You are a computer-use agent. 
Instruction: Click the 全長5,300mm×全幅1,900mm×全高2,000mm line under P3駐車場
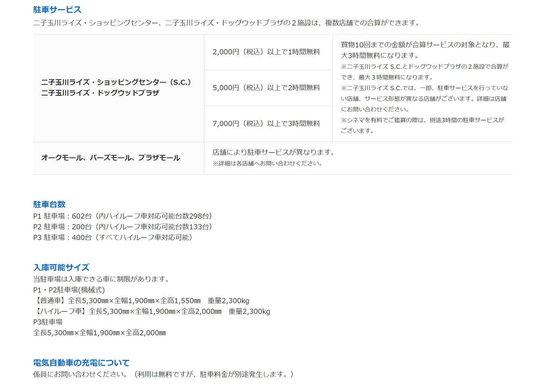pos(100,333)
